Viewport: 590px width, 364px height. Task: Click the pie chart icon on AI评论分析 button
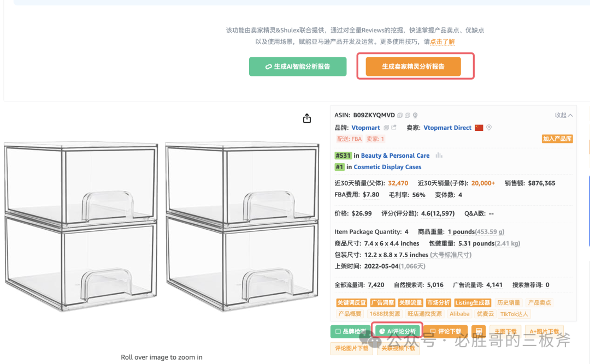click(382, 331)
